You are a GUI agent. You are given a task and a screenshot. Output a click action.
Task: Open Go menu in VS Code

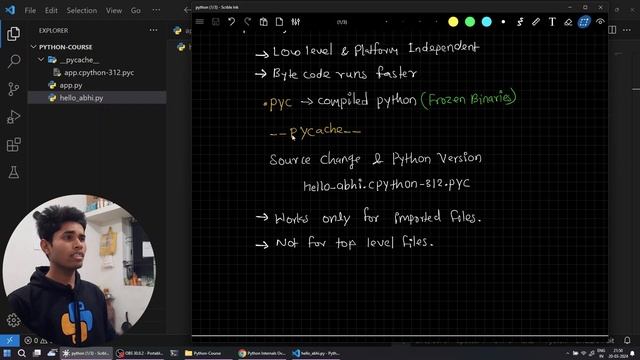136,11
